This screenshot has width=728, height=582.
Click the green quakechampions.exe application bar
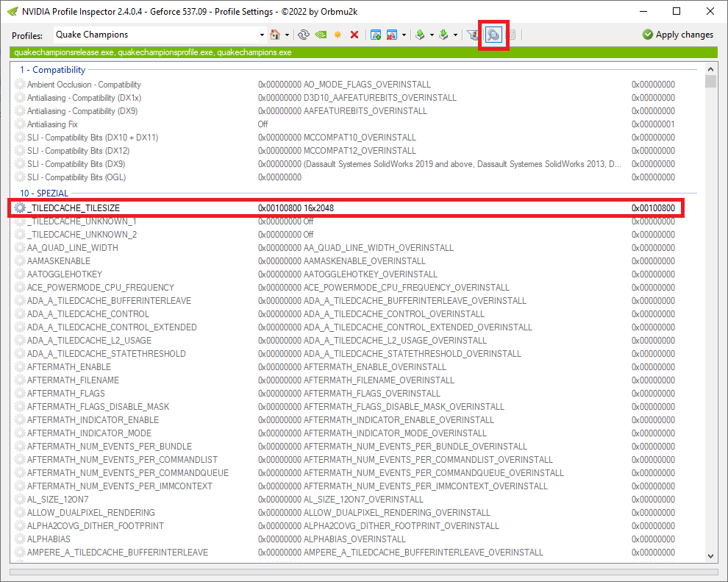click(363, 52)
